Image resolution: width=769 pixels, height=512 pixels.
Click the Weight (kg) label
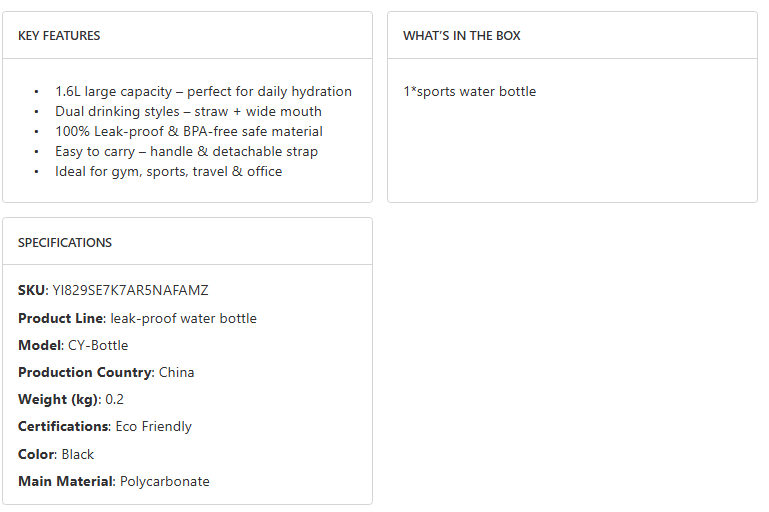pos(58,400)
